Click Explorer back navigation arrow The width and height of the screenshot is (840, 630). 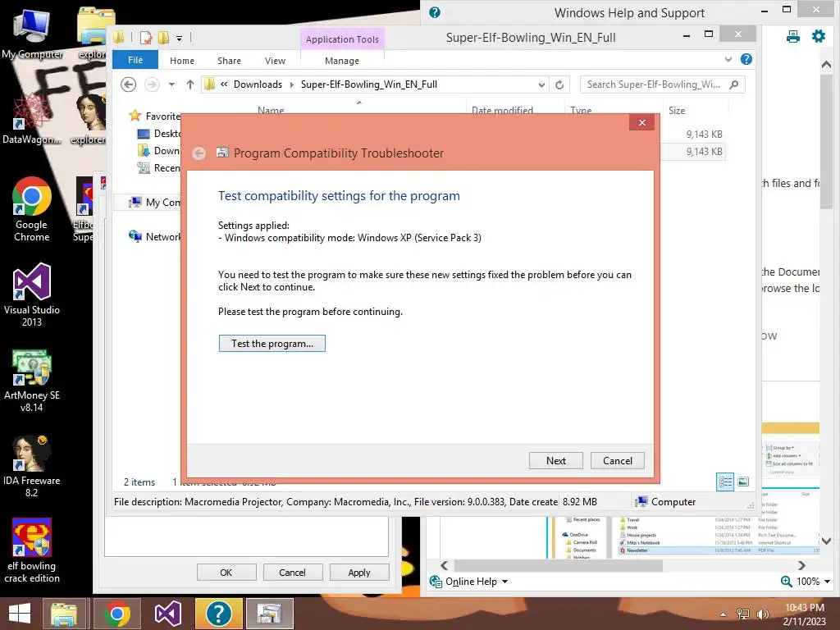[128, 84]
